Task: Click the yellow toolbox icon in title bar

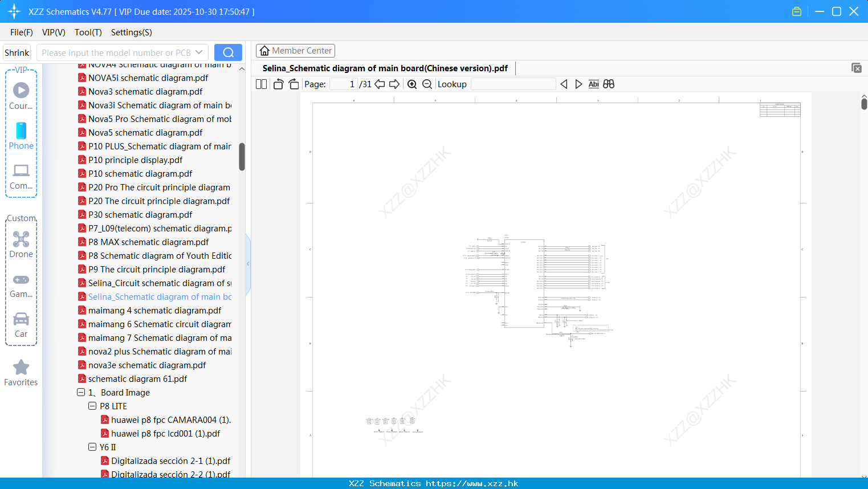Action: pyautogui.click(x=797, y=11)
